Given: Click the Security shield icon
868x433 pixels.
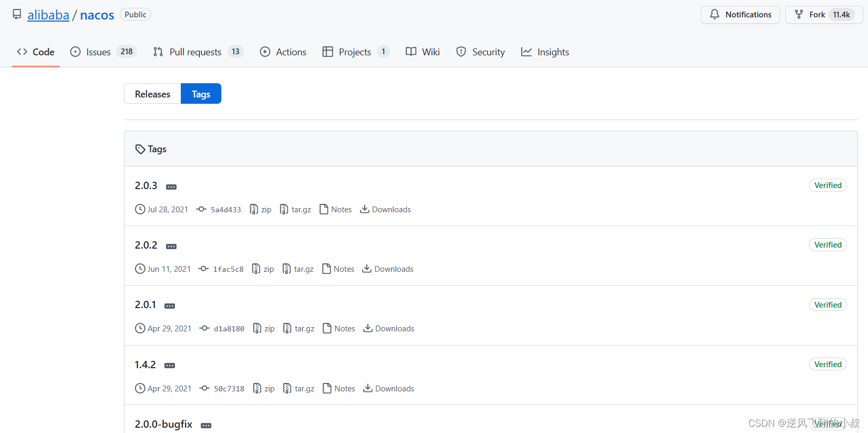Looking at the screenshot, I should [x=461, y=52].
